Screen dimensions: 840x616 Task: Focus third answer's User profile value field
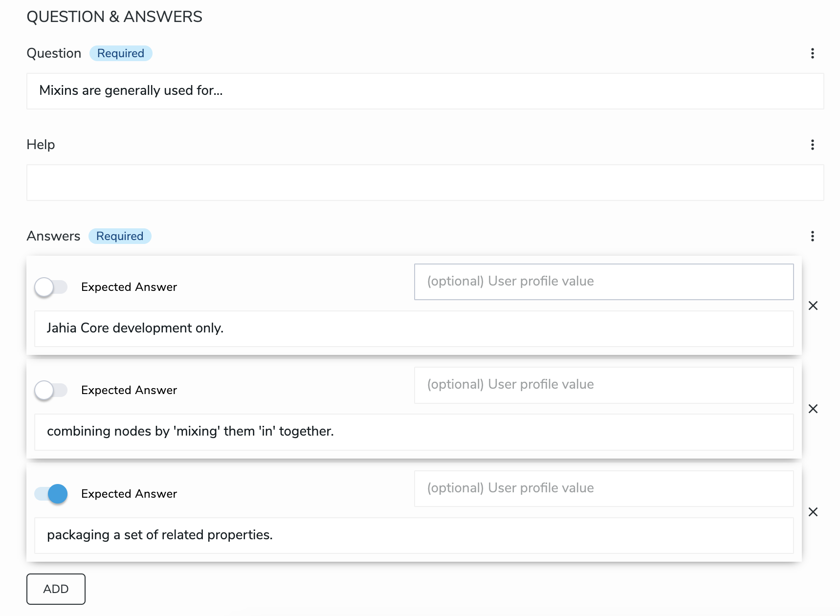pyautogui.click(x=603, y=488)
